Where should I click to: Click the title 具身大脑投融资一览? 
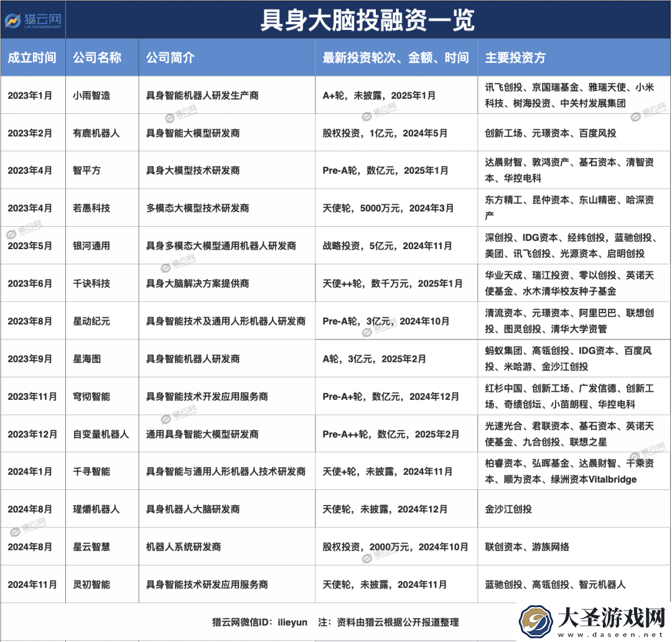point(367,20)
